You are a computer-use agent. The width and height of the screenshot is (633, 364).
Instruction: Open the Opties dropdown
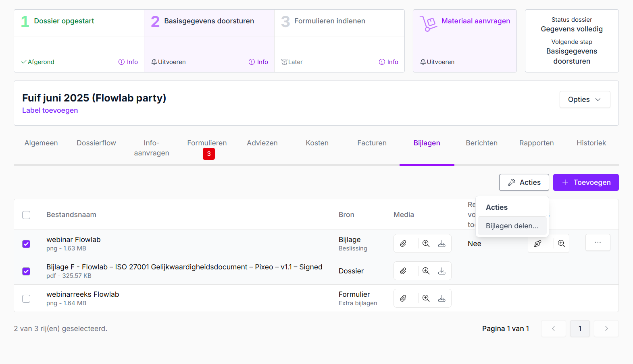[585, 99]
